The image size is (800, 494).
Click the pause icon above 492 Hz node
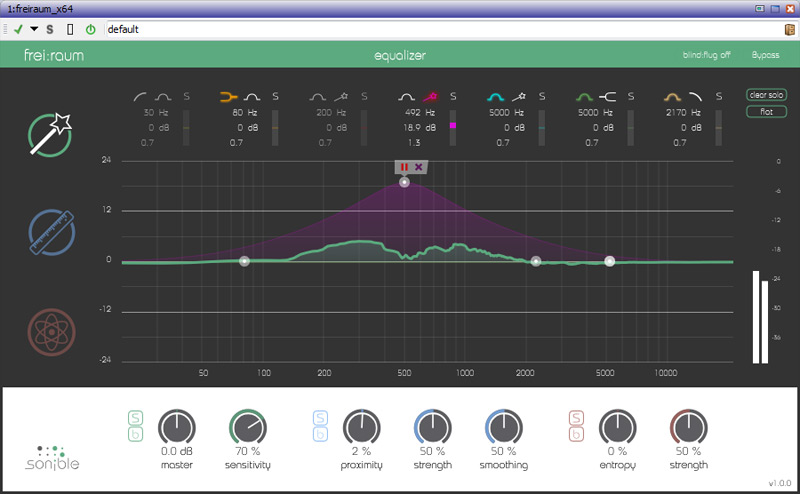click(x=404, y=167)
